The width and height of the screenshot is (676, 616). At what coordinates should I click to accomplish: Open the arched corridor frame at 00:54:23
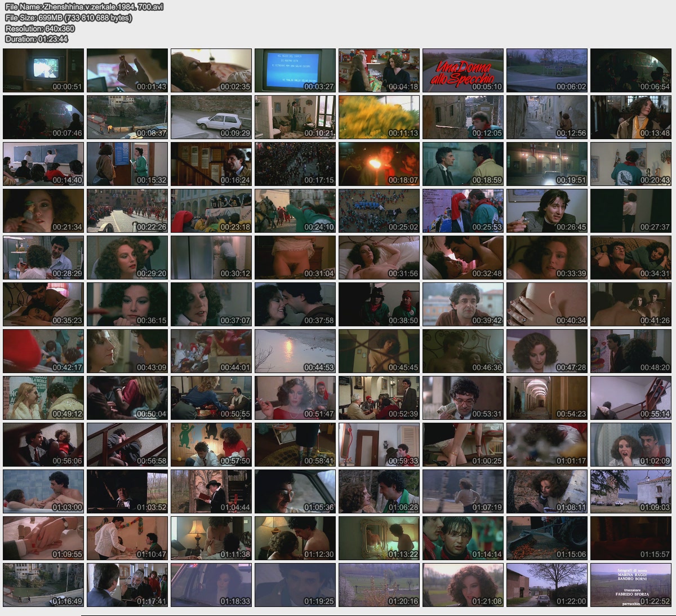(x=546, y=398)
